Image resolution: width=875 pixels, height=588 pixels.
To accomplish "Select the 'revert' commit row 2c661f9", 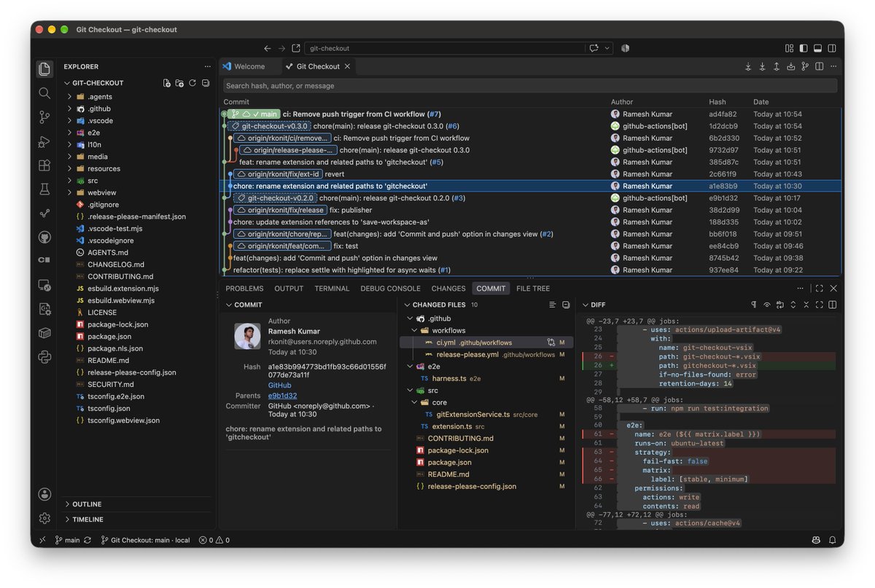I will click(x=531, y=174).
